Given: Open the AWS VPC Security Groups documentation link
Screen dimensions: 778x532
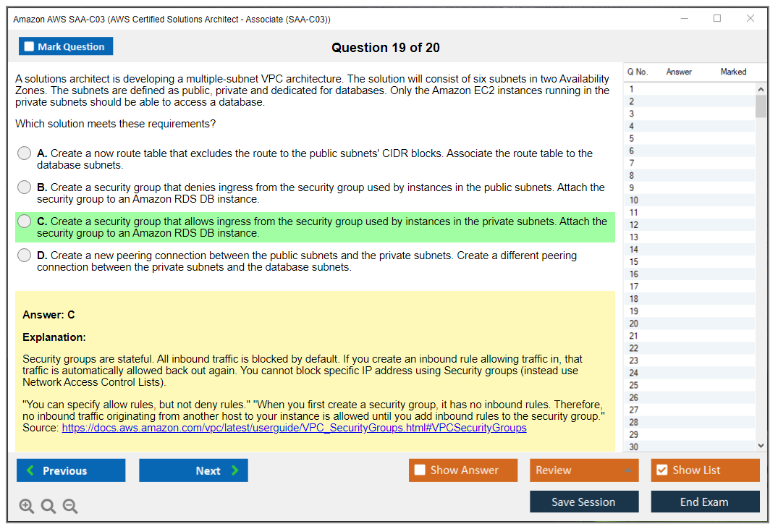Looking at the screenshot, I should (x=294, y=428).
